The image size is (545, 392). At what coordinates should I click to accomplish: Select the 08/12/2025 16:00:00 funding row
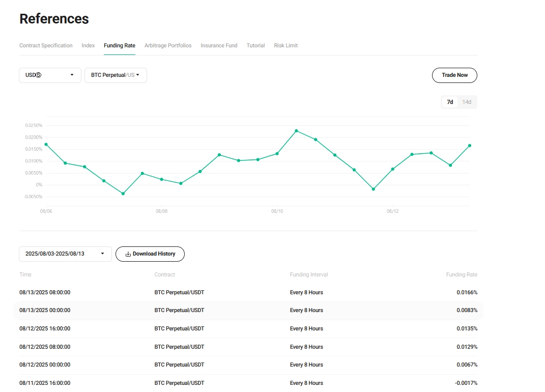248,329
